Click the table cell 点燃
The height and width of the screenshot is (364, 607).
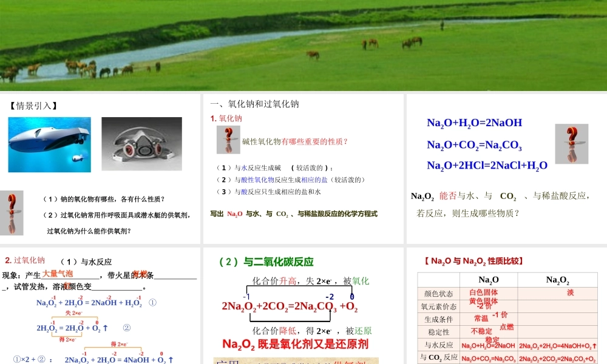(507, 327)
